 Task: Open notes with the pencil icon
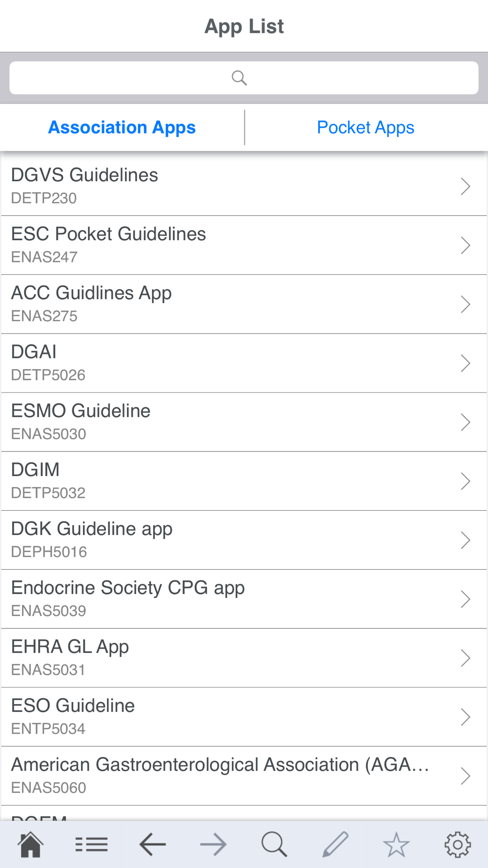tap(335, 844)
